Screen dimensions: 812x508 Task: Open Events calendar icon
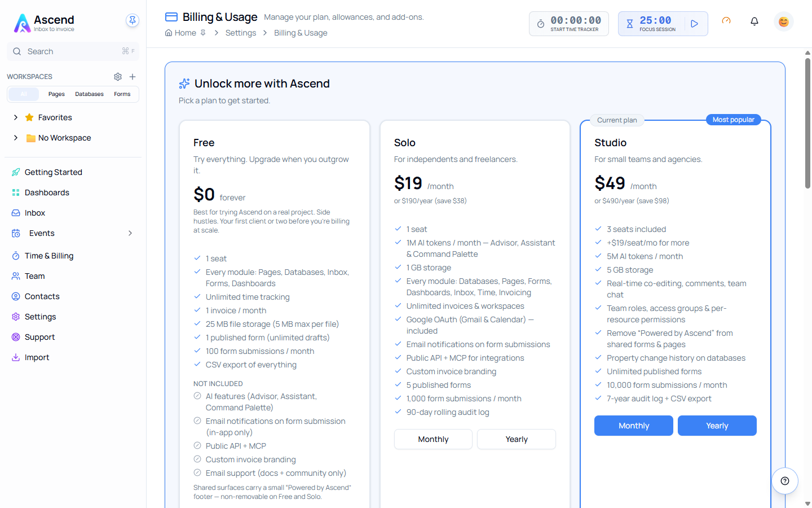(x=16, y=233)
